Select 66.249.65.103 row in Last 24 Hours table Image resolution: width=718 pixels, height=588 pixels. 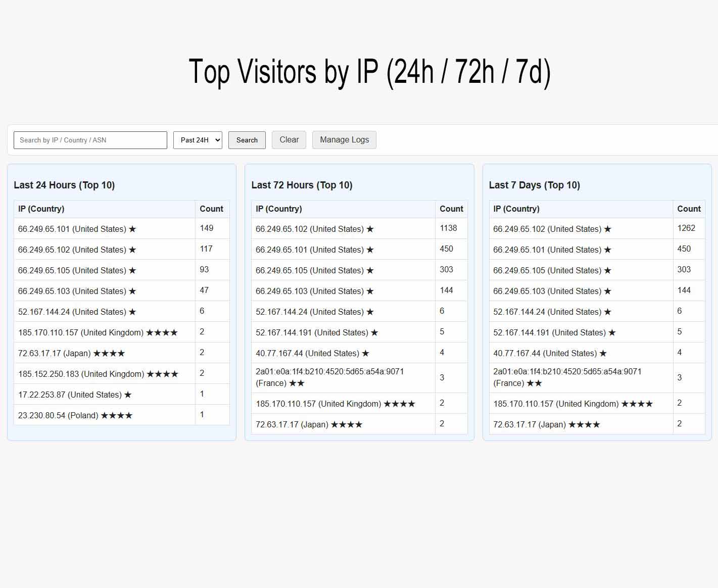[x=122, y=290]
